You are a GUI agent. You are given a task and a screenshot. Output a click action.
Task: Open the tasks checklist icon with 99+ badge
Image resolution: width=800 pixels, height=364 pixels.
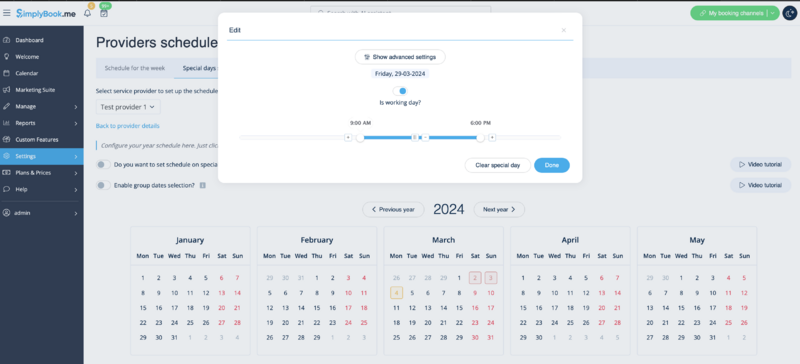coord(104,13)
